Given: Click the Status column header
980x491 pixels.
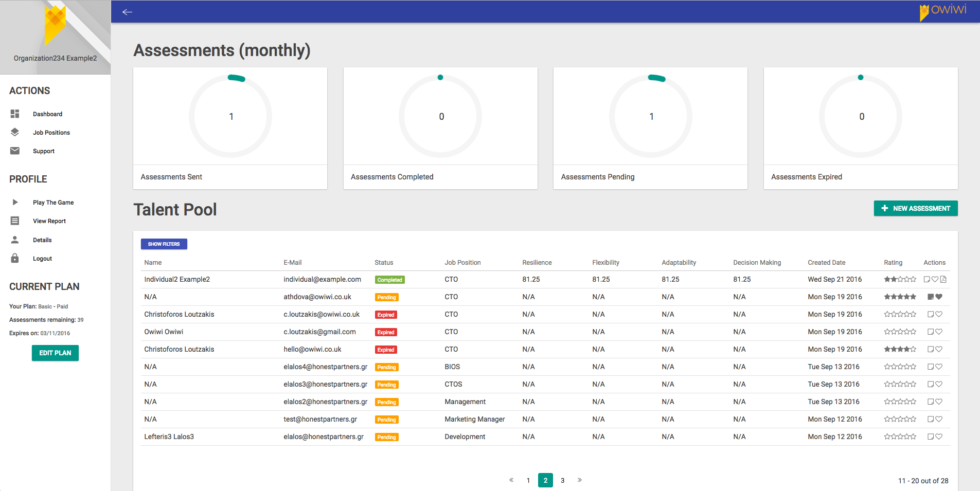Looking at the screenshot, I should [384, 262].
